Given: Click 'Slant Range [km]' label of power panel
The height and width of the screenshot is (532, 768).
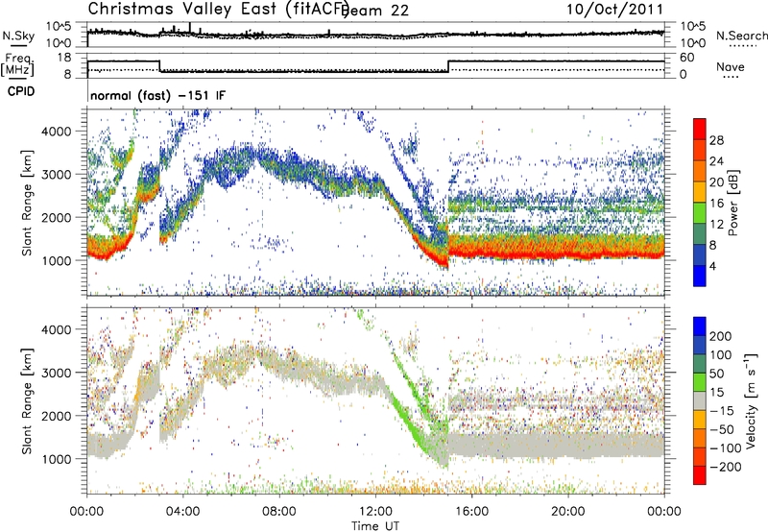Looking at the screenshot, I should tap(27, 203).
